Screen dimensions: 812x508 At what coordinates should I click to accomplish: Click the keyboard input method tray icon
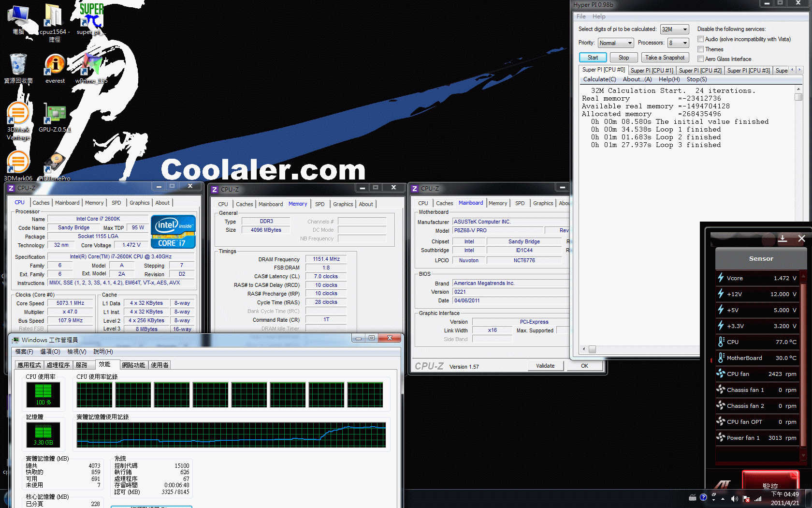(x=693, y=497)
